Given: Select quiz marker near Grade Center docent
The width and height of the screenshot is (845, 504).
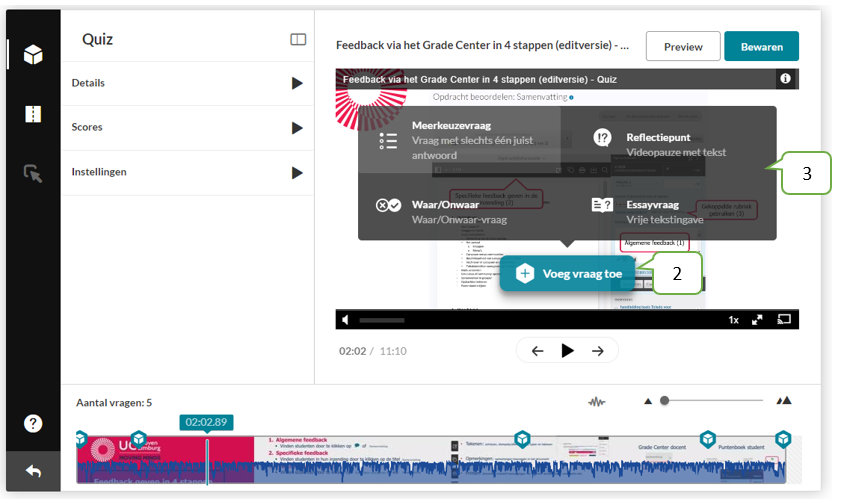Looking at the screenshot, I should pos(708,439).
